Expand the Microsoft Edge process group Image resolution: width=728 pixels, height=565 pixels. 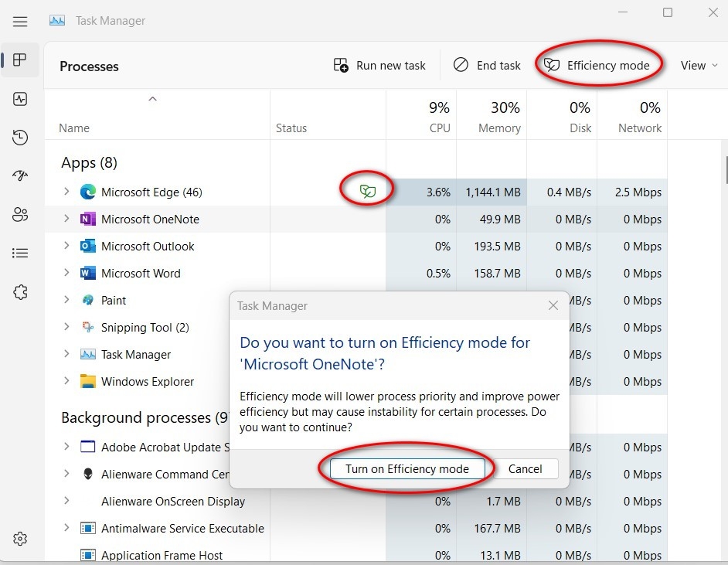[x=65, y=192]
